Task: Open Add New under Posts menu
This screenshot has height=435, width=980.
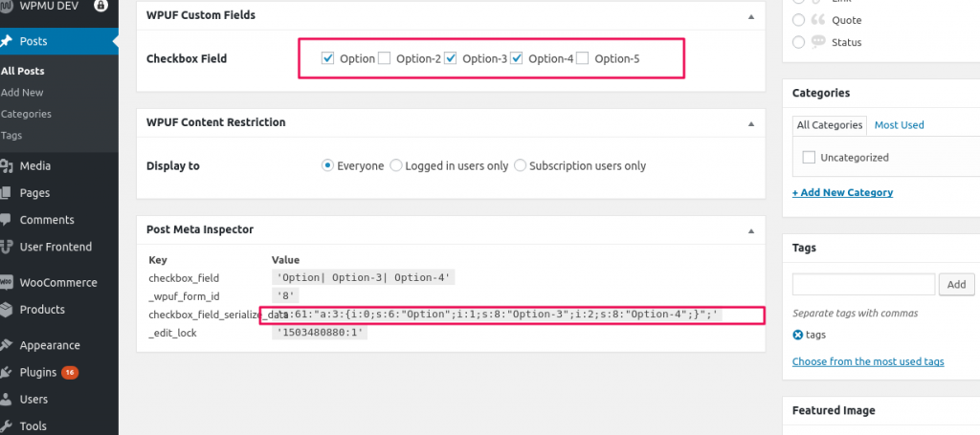Action: (22, 93)
